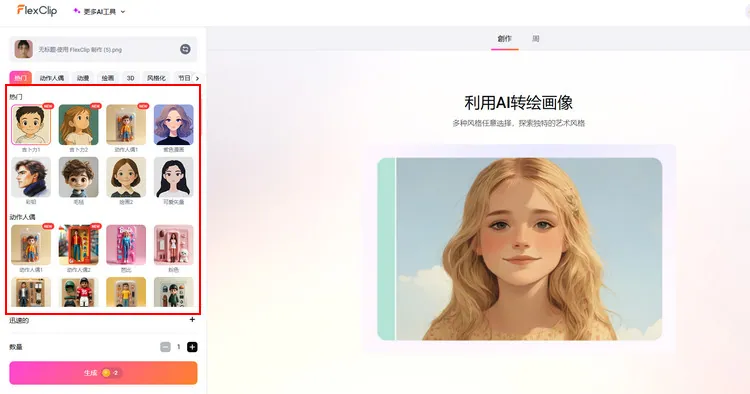The image size is (750, 394).
Task: Select the 动漫 category tab
Action: tap(83, 78)
